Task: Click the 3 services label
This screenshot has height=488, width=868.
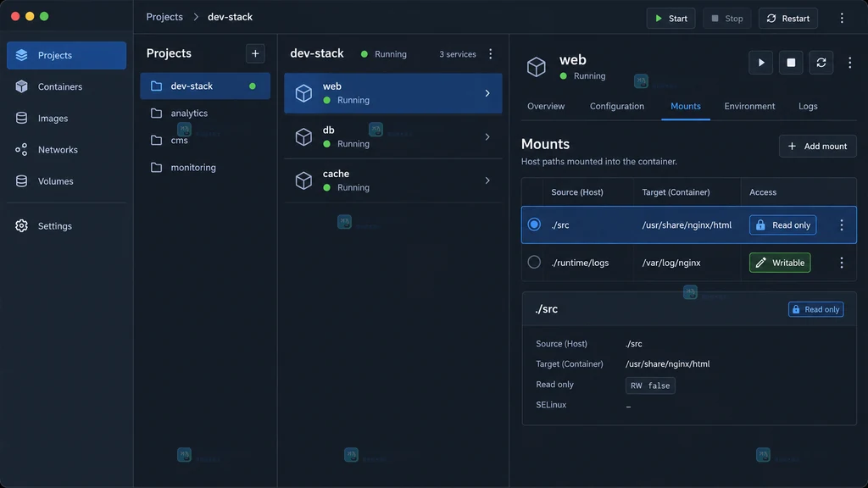Action: point(457,54)
